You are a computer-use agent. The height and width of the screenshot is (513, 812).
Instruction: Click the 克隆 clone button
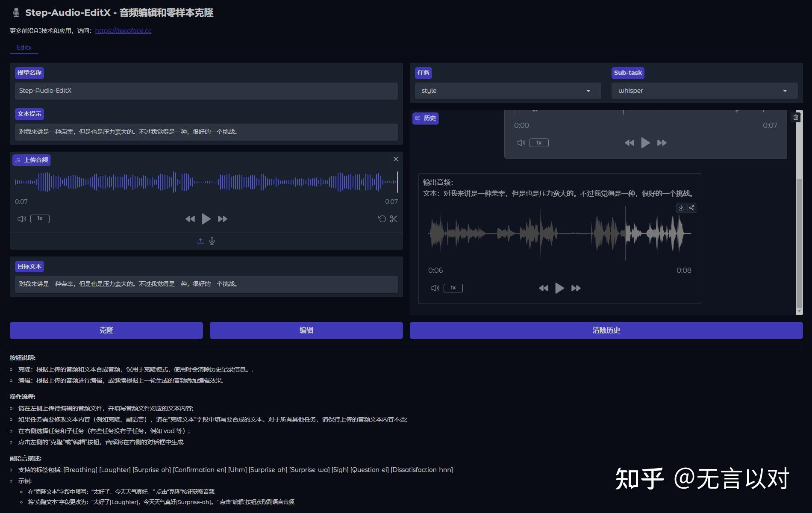point(106,330)
